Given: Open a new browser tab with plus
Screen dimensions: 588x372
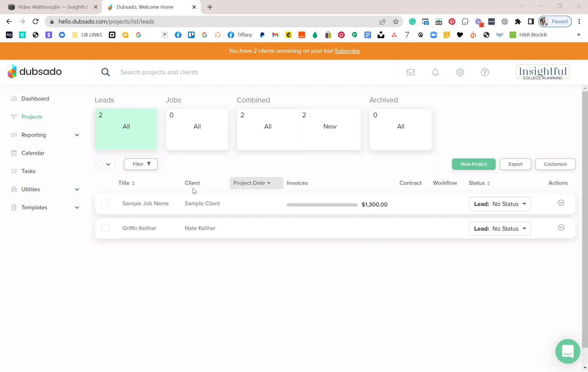Looking at the screenshot, I should 210,7.
